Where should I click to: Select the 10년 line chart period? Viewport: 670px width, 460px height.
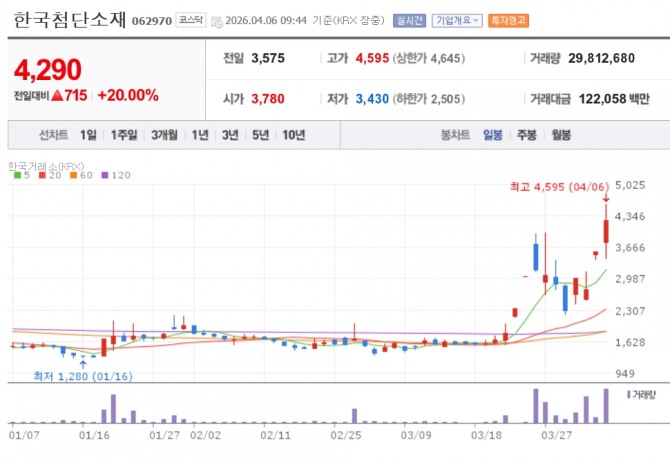(294, 135)
